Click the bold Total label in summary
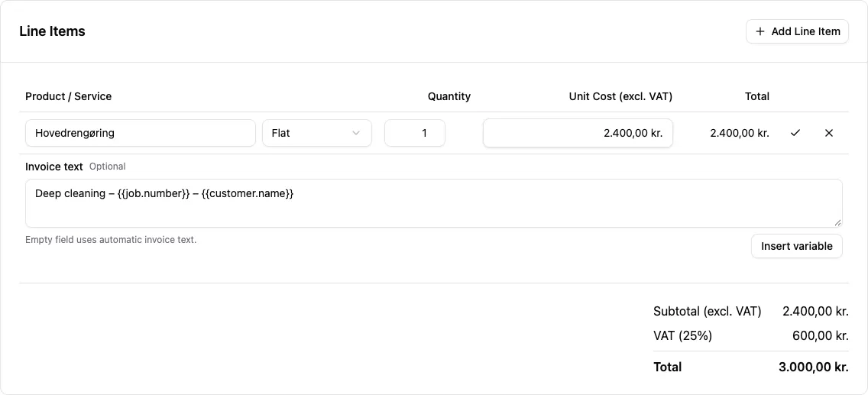Image resolution: width=868 pixels, height=395 pixels. point(668,367)
